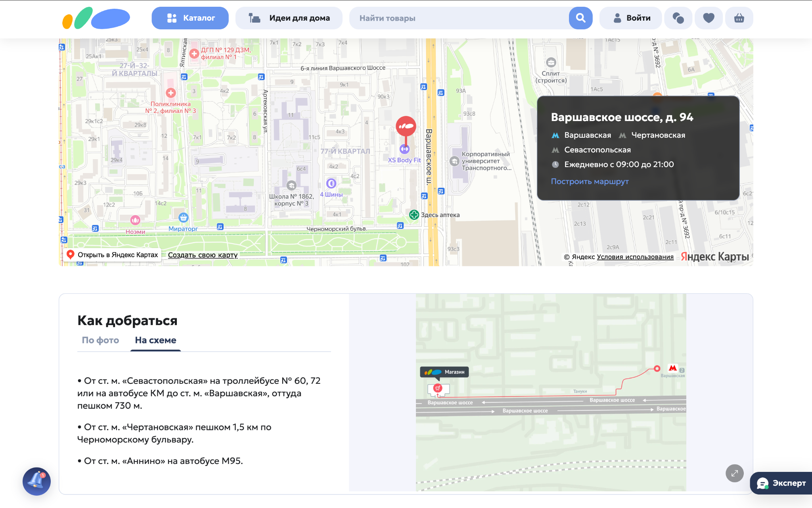Click ДГП № 129 hospital marker
The width and height of the screenshot is (812, 508).
point(194,54)
